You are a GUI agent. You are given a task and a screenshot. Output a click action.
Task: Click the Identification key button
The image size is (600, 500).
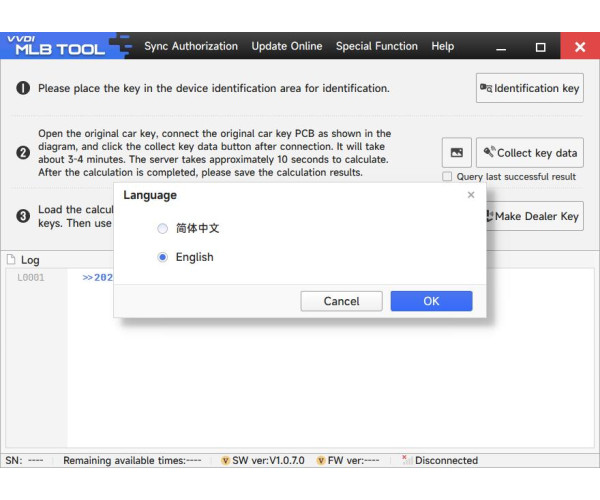pyautogui.click(x=530, y=88)
